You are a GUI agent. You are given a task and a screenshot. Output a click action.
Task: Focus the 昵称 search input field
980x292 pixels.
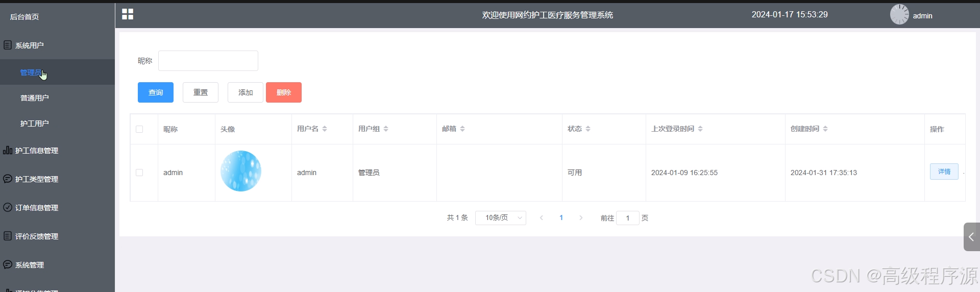pos(208,61)
